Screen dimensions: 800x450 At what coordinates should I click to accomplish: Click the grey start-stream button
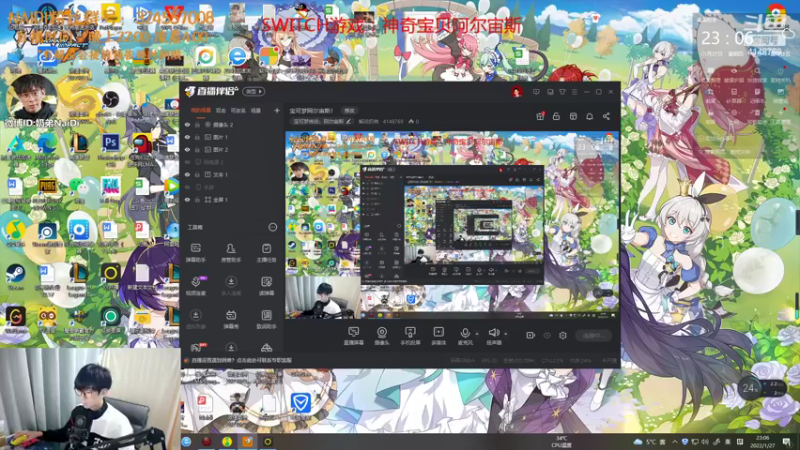[x=593, y=335]
